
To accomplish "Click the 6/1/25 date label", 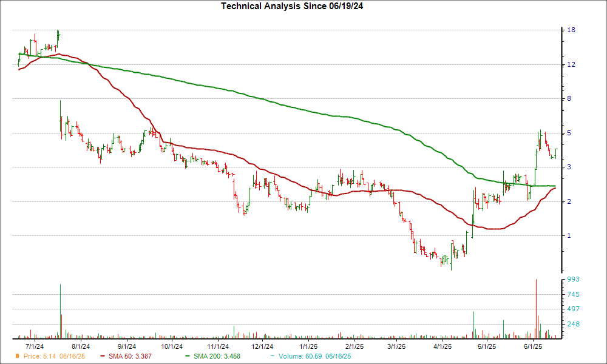I will (x=533, y=346).
